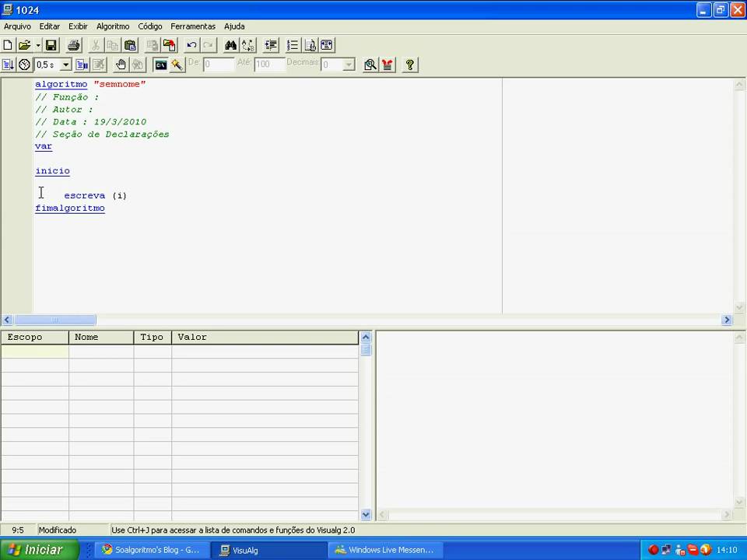Click the Tipo column header
The image size is (747, 560).
click(x=153, y=337)
